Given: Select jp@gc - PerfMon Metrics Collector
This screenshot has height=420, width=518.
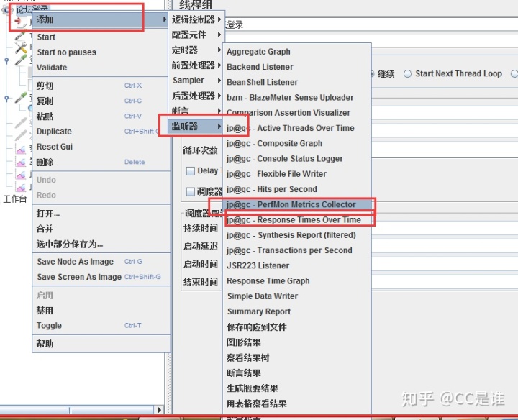Looking at the screenshot, I should coord(297,204).
